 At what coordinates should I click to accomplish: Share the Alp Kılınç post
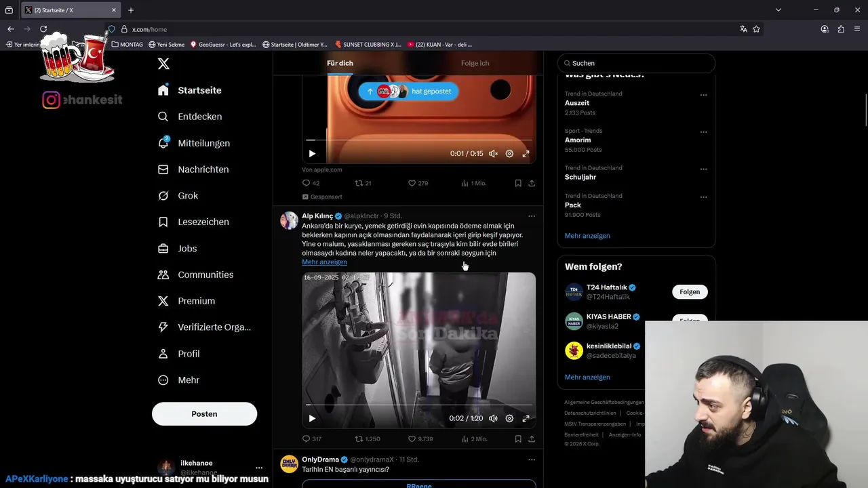532,439
